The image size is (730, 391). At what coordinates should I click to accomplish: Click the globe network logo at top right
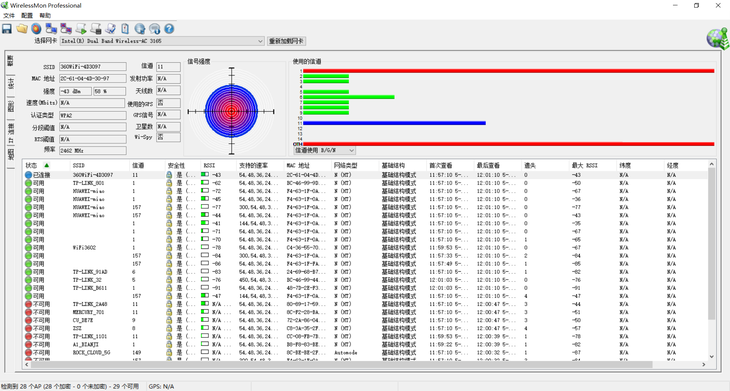[717, 39]
